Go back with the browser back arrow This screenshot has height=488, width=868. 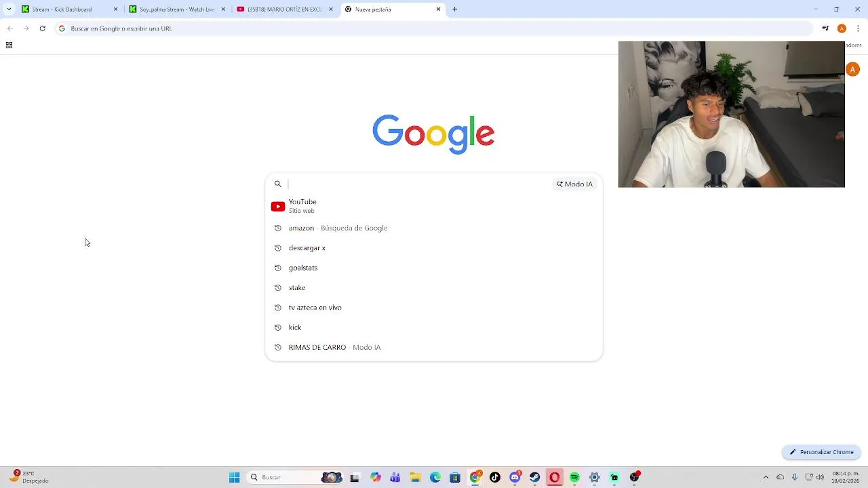tap(9, 28)
